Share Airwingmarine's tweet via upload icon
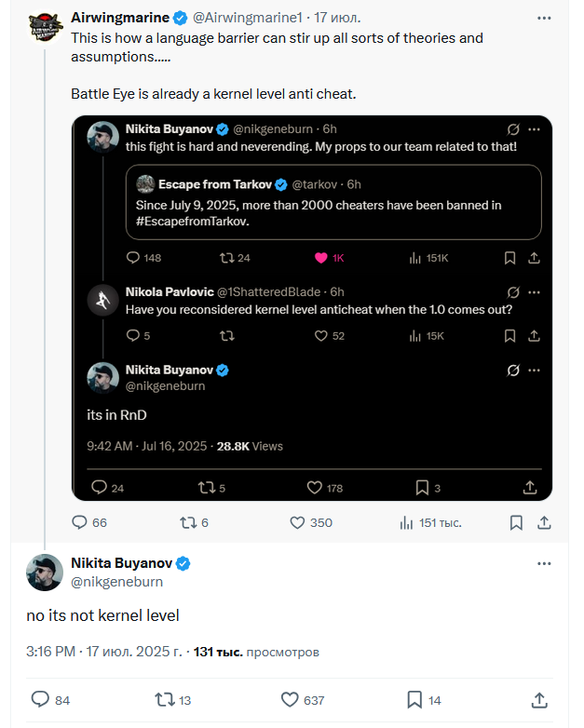Viewport: 584px width, 728px height. (x=544, y=523)
